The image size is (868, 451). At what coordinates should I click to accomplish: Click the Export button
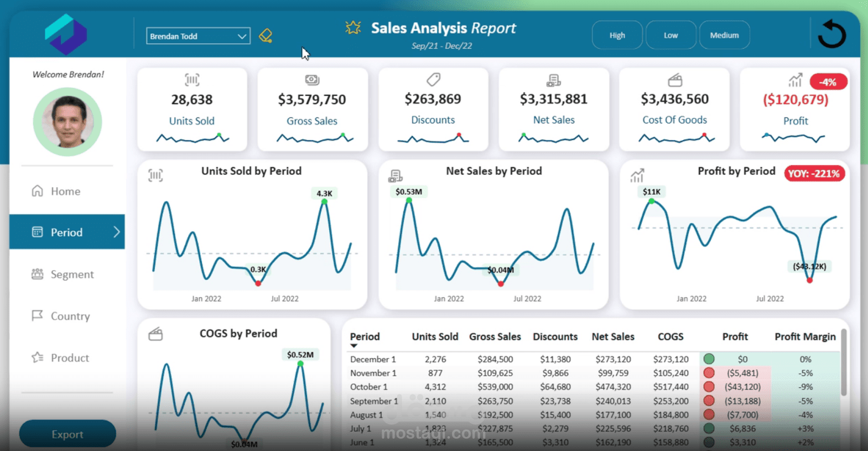(67, 434)
